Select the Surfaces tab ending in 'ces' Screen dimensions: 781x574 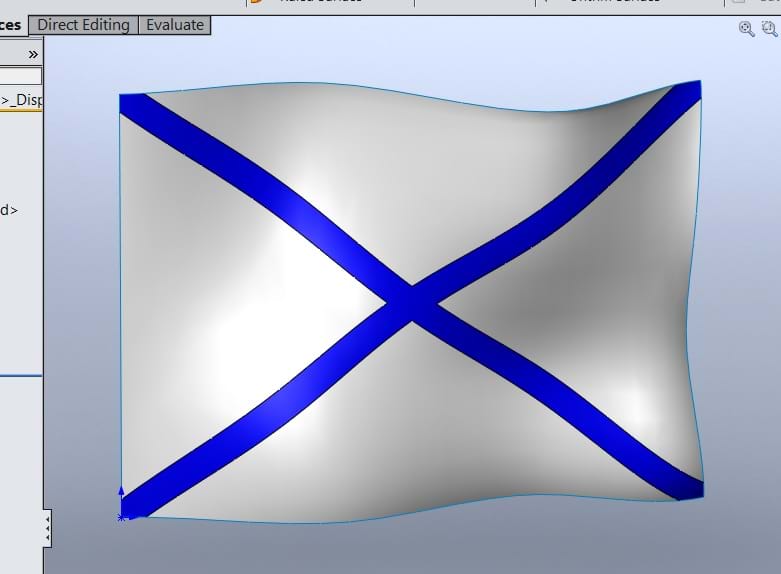point(13,25)
